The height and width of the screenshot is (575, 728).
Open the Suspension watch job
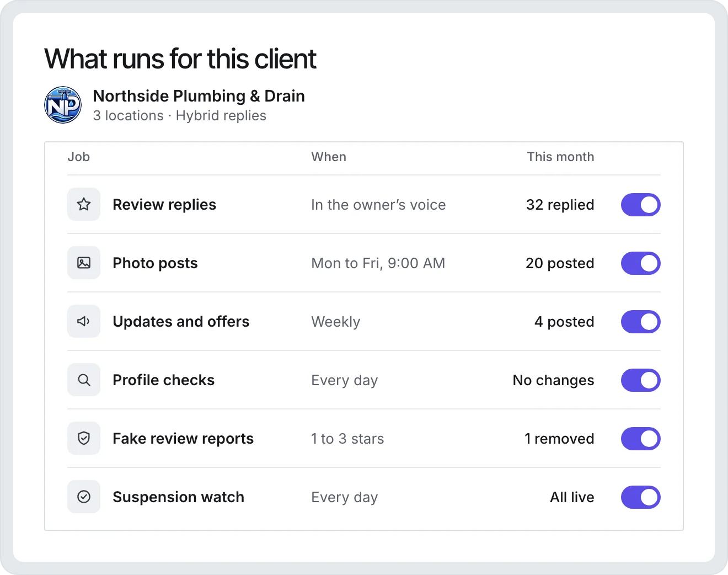(x=178, y=497)
